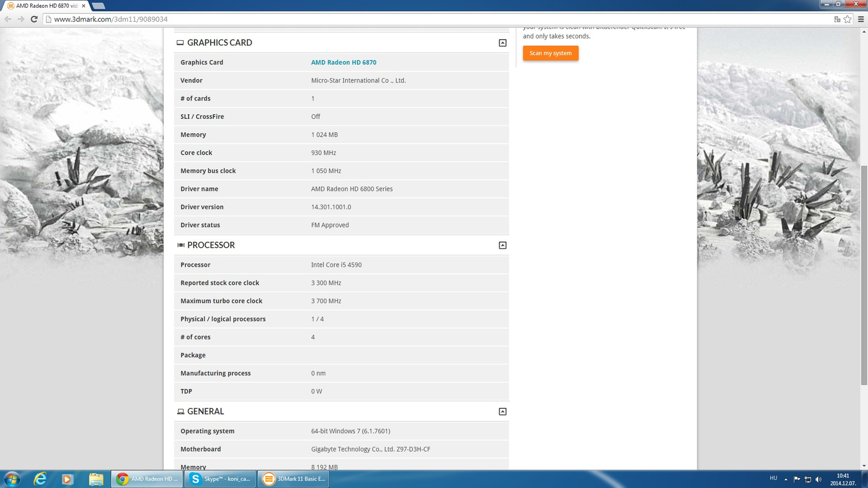
Task: Click the scrollbar down arrow
Action: click(x=864, y=466)
